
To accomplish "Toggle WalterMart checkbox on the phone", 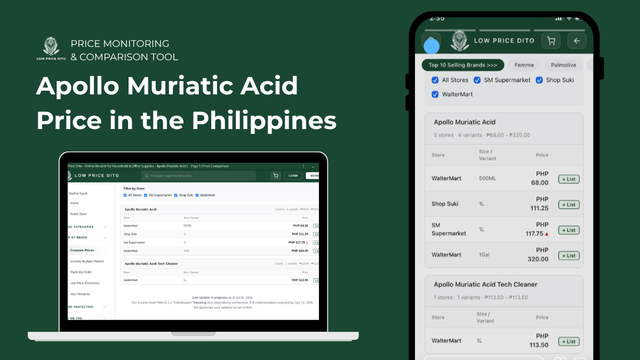I will (x=435, y=94).
